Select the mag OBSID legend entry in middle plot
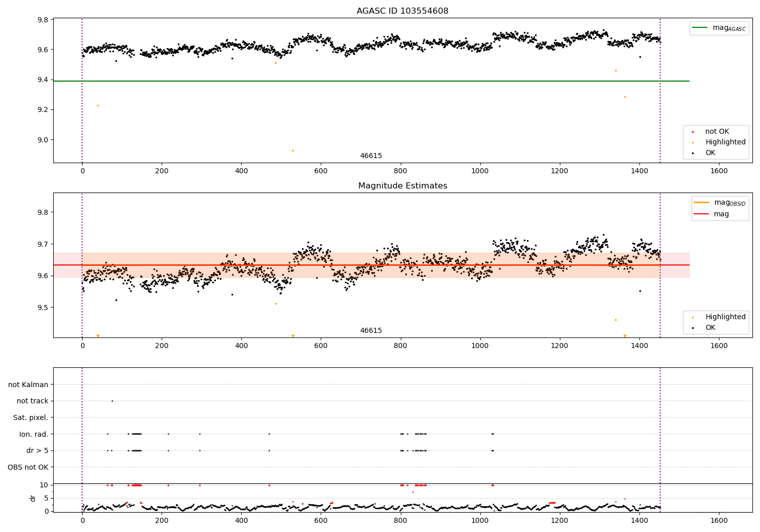The image size is (760, 532). 720,203
